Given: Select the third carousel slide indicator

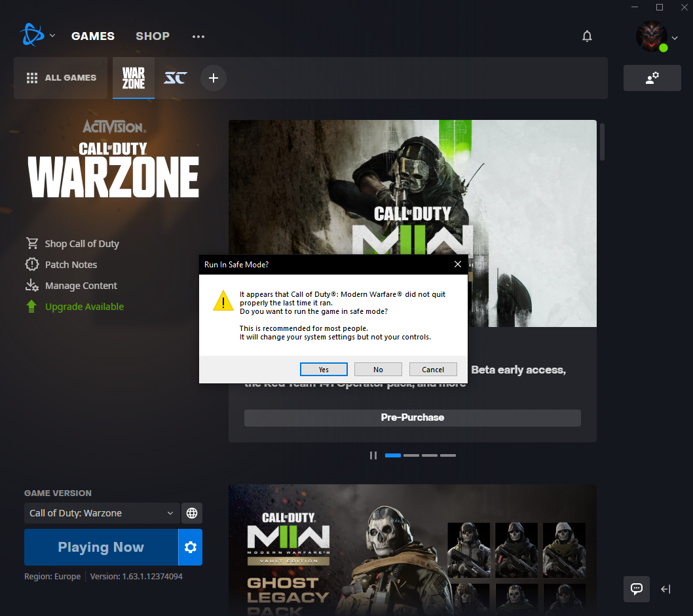Looking at the screenshot, I should click(x=429, y=455).
